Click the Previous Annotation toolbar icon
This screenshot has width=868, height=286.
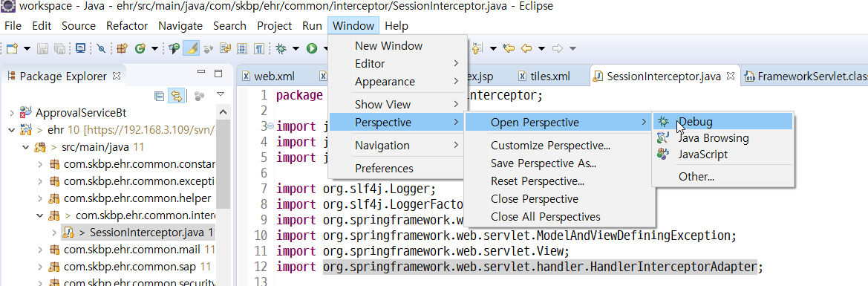[477, 48]
